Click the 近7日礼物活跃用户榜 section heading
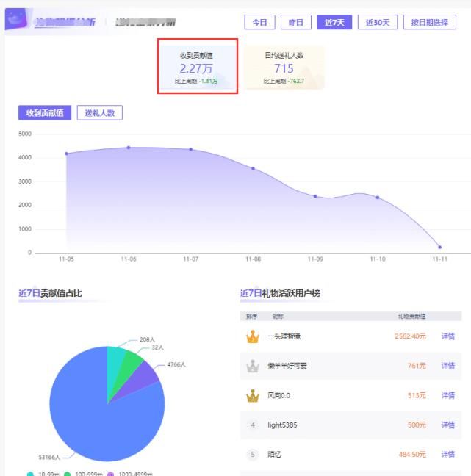The height and width of the screenshot is (476, 471). pyautogui.click(x=280, y=293)
